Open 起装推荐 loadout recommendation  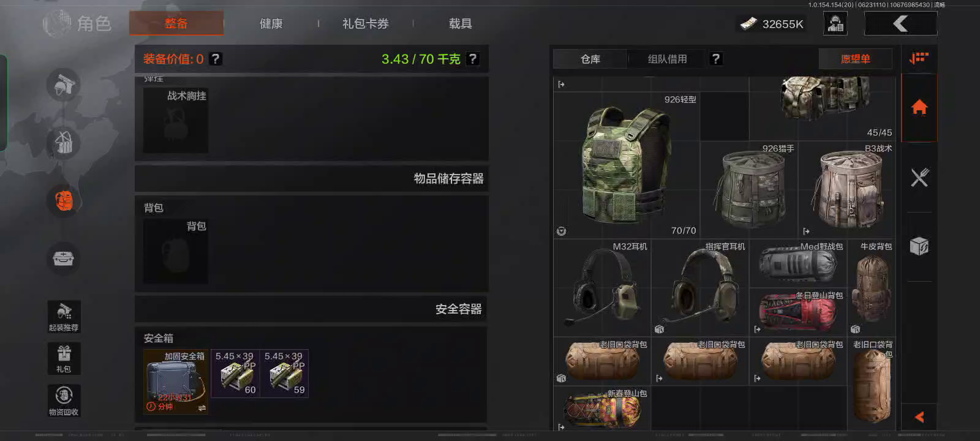point(64,317)
